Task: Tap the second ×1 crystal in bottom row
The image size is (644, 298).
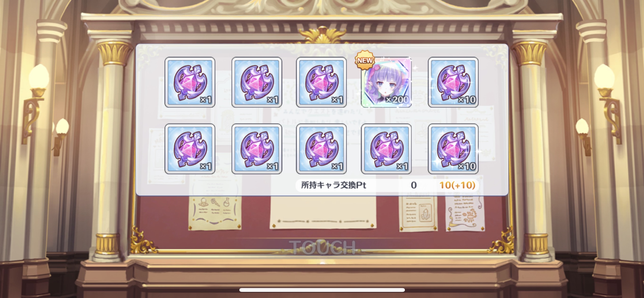Action: 257,149
